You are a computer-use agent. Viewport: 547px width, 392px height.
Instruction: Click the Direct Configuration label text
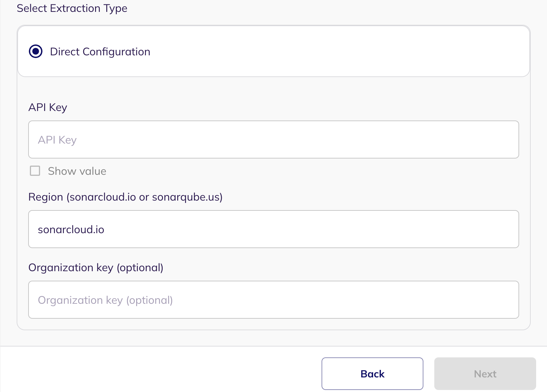coord(100,52)
